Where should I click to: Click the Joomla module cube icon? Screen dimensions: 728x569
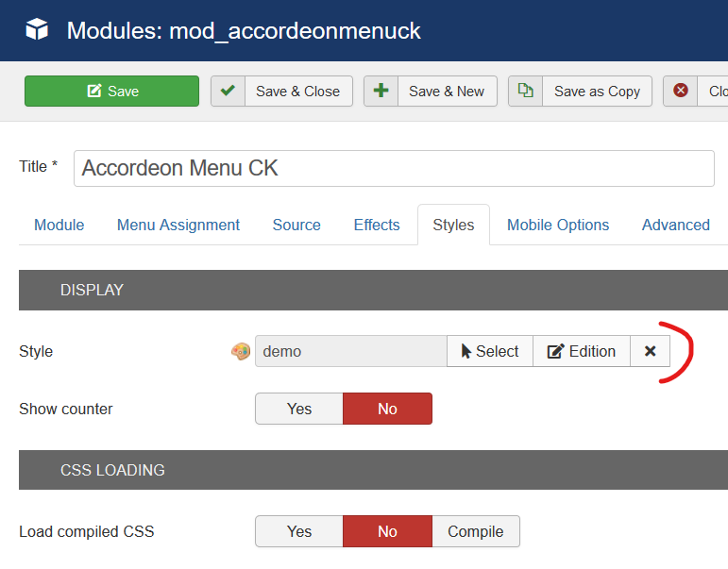tap(37, 29)
